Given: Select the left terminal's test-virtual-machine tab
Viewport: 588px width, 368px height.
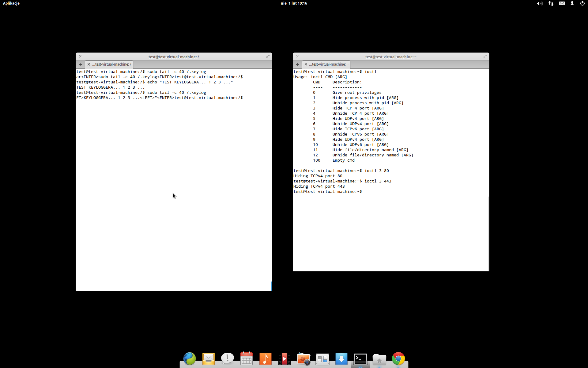Looking at the screenshot, I should tap(112, 64).
